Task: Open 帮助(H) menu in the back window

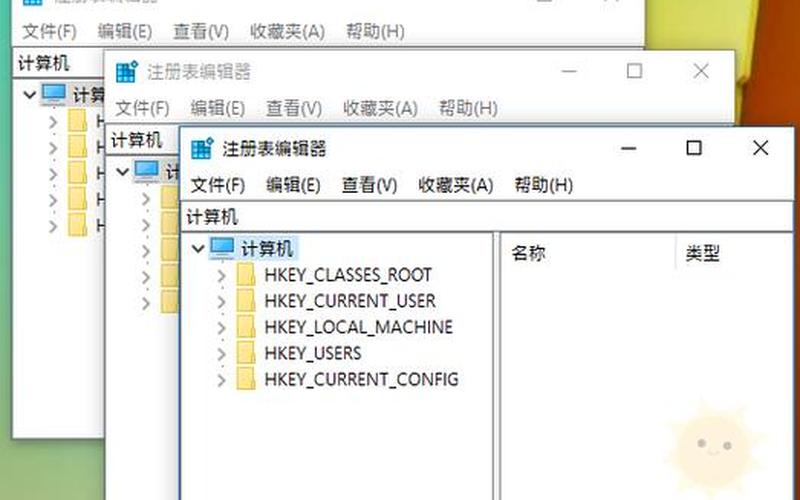Action: click(375, 32)
